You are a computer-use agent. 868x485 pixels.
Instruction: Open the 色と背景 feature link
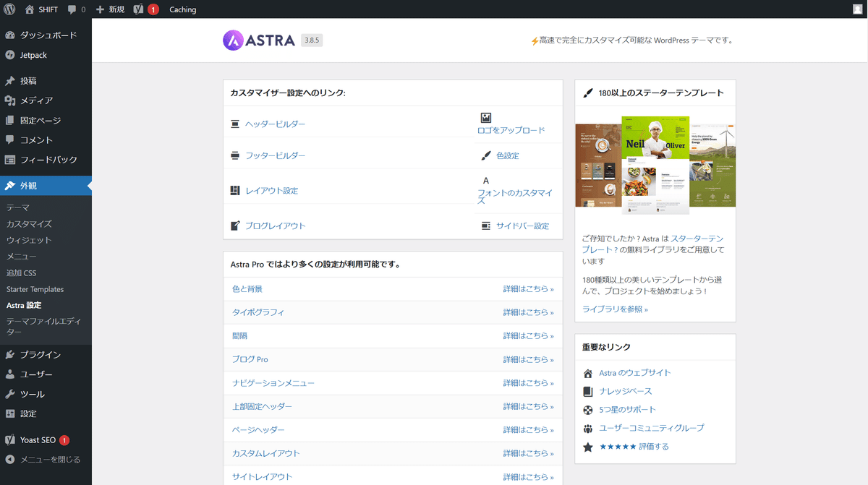click(247, 289)
